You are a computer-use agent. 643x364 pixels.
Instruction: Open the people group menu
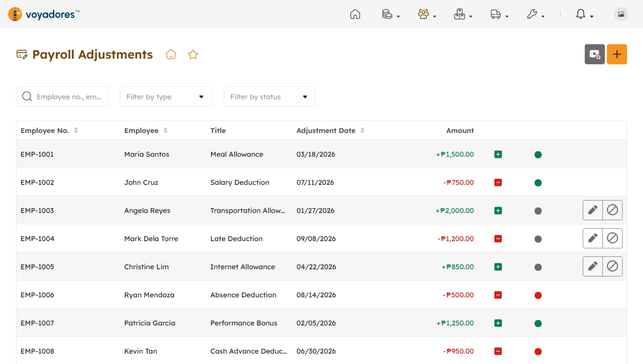pyautogui.click(x=427, y=14)
